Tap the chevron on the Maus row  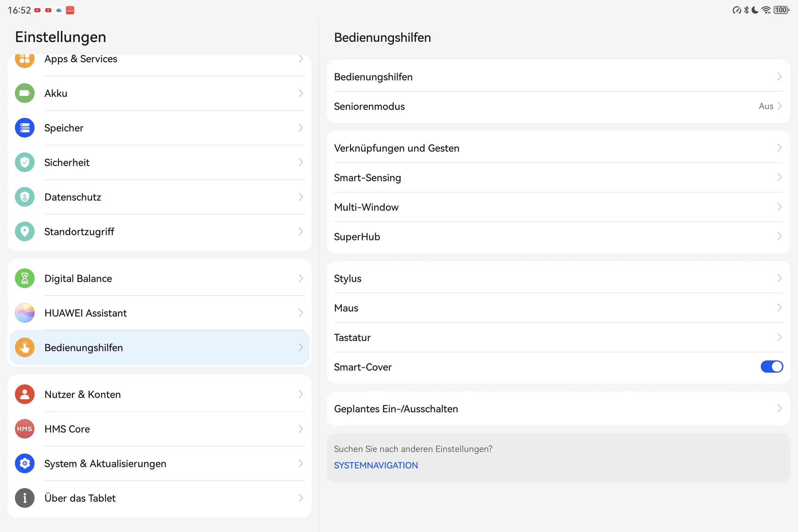pos(779,308)
